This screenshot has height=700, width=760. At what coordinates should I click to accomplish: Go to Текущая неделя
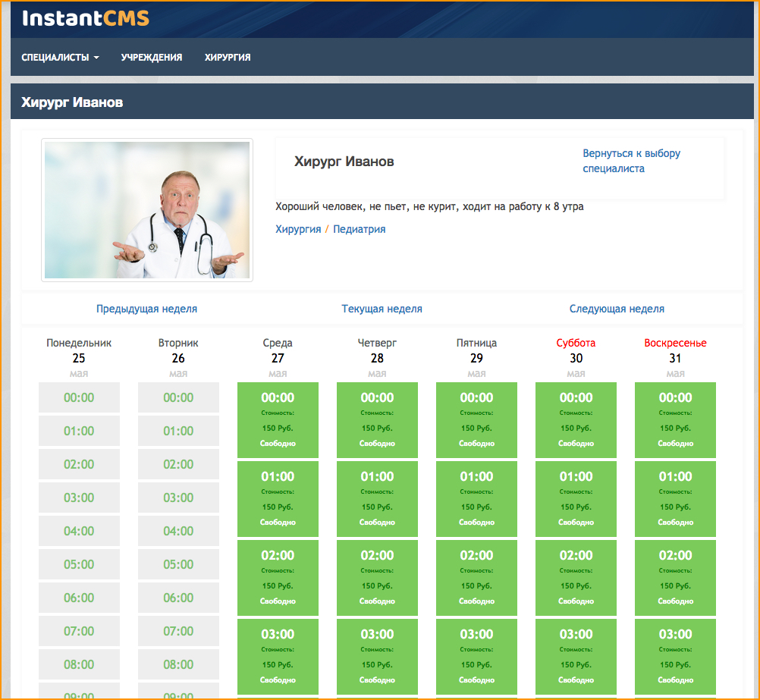pyautogui.click(x=382, y=309)
